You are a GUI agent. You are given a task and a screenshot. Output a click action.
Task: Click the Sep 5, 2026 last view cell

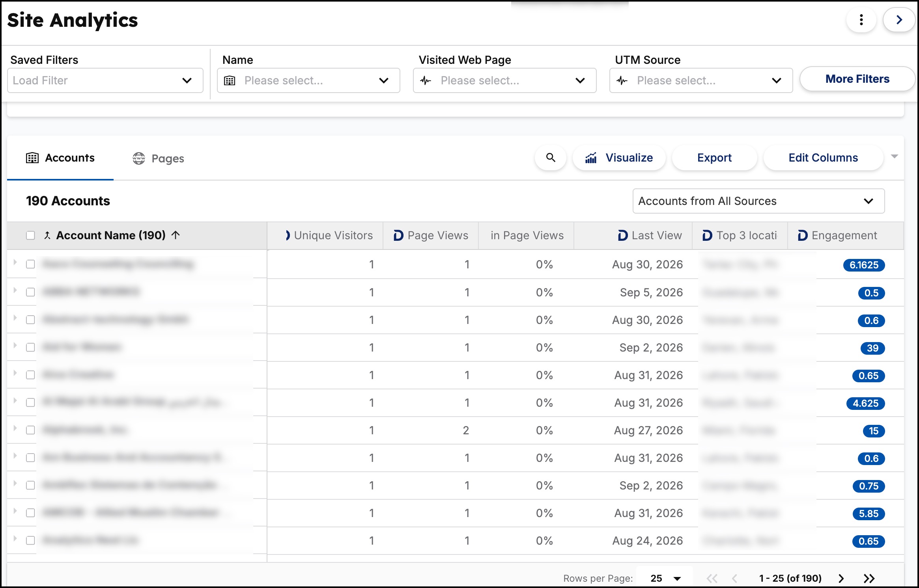[x=651, y=292]
